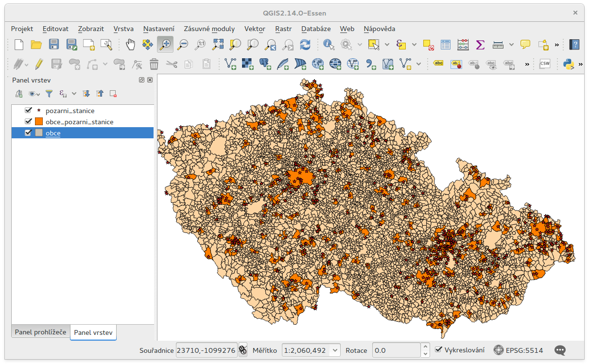Click the Save As icon

coord(71,45)
